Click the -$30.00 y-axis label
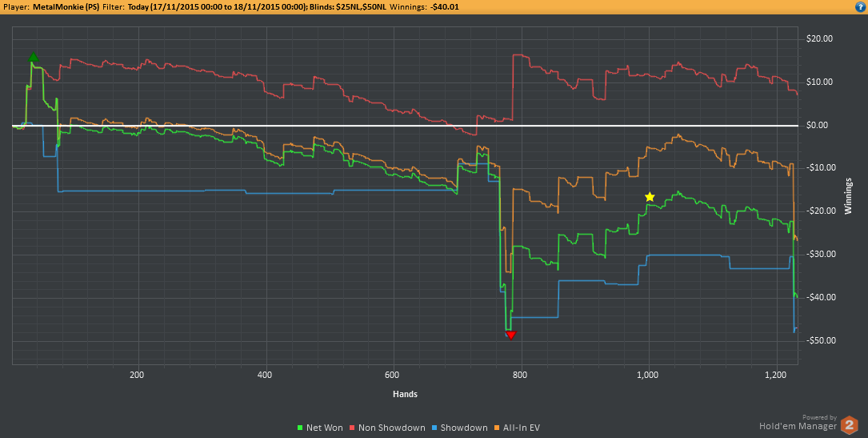 (x=820, y=255)
